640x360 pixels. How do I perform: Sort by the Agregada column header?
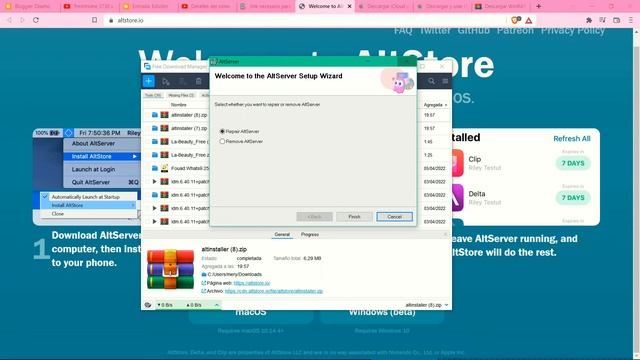click(x=435, y=105)
